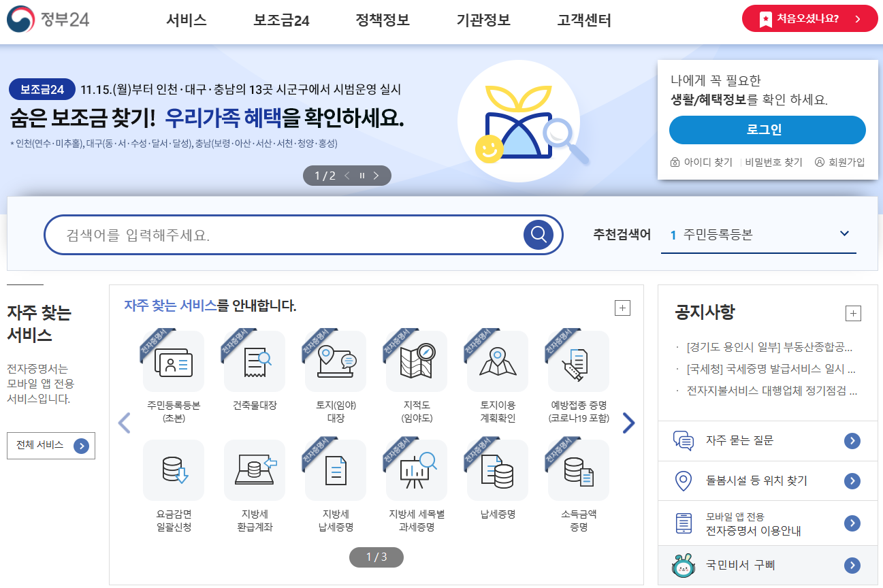Expand the 공지사항 plus button

[853, 313]
